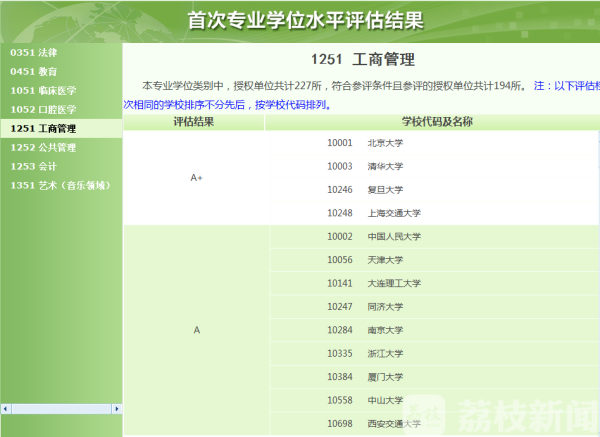Select the 10384 厦门大学 row

pos(434,377)
